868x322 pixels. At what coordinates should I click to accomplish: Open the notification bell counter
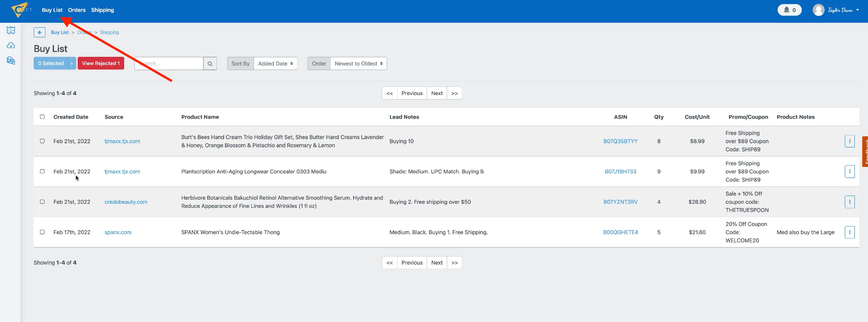[x=789, y=10]
